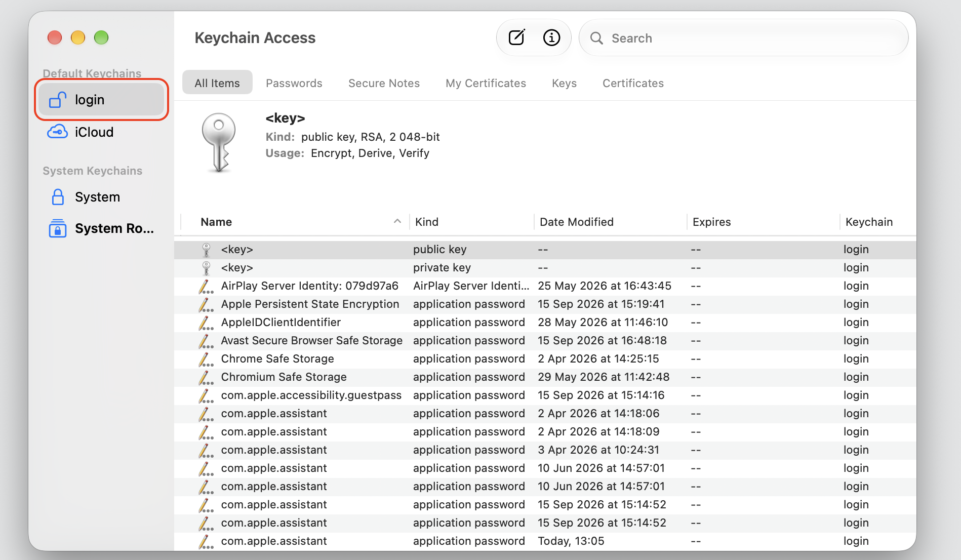Click the red close window button

pyautogui.click(x=55, y=37)
